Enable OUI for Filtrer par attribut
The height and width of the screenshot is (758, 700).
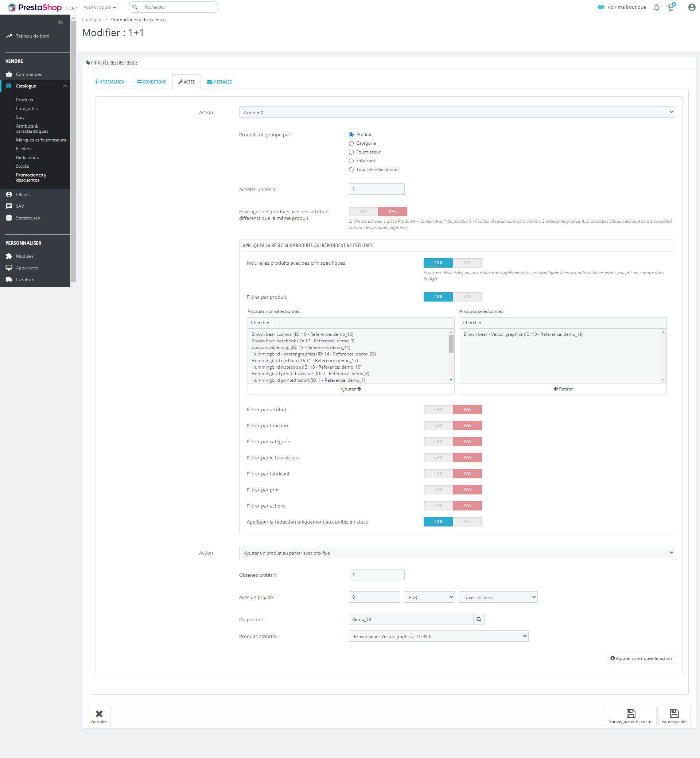pyautogui.click(x=438, y=409)
